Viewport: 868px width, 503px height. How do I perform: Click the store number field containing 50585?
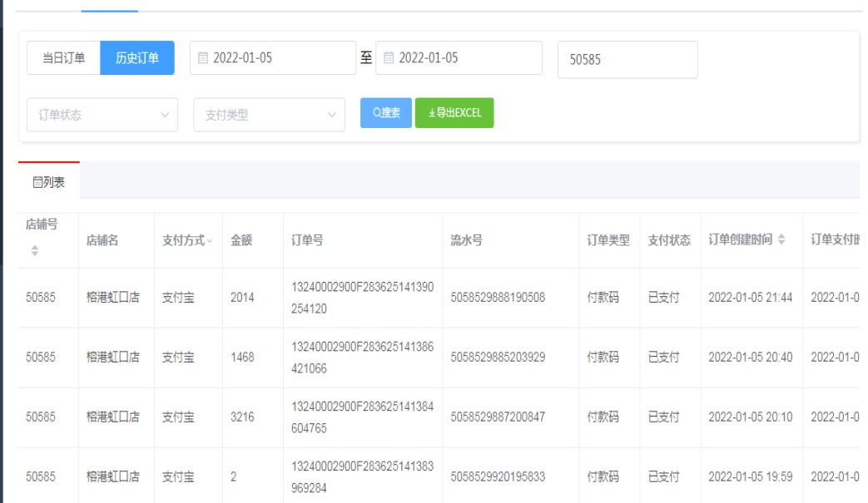(x=627, y=60)
